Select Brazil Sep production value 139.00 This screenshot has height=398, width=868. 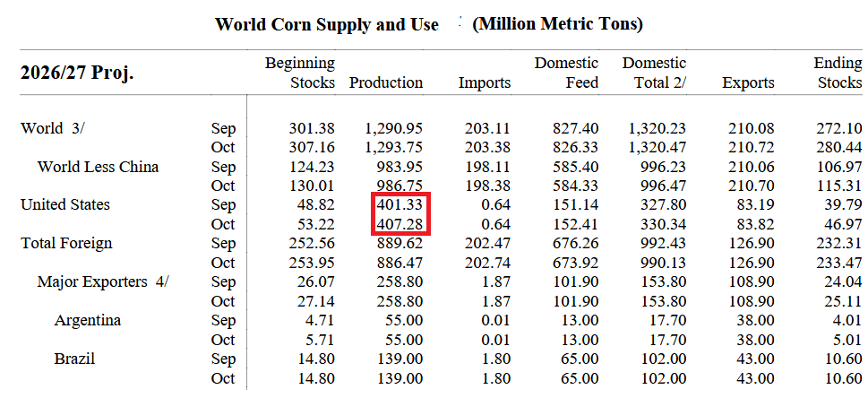[x=400, y=359]
